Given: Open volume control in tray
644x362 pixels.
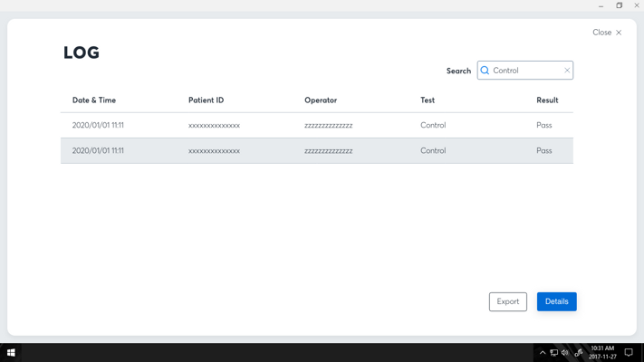Looking at the screenshot, I should (x=565, y=353).
